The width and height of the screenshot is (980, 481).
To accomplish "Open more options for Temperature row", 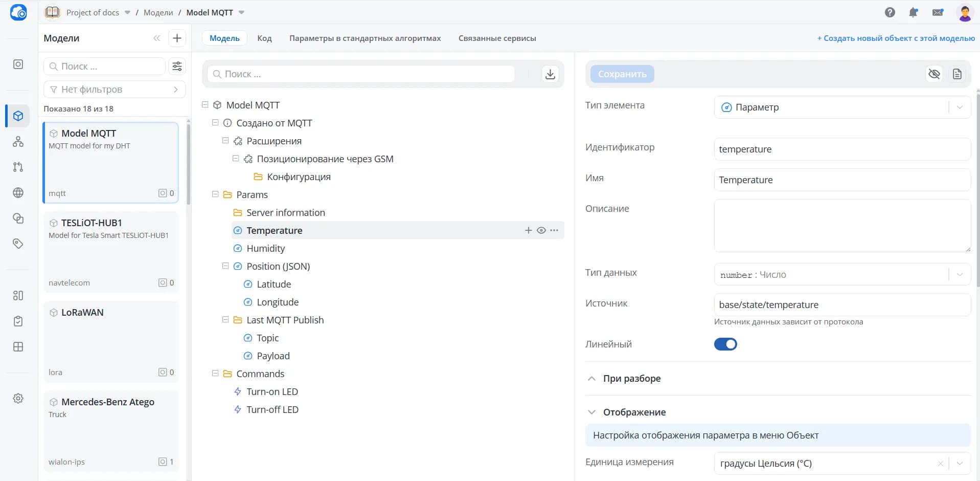I will [554, 230].
